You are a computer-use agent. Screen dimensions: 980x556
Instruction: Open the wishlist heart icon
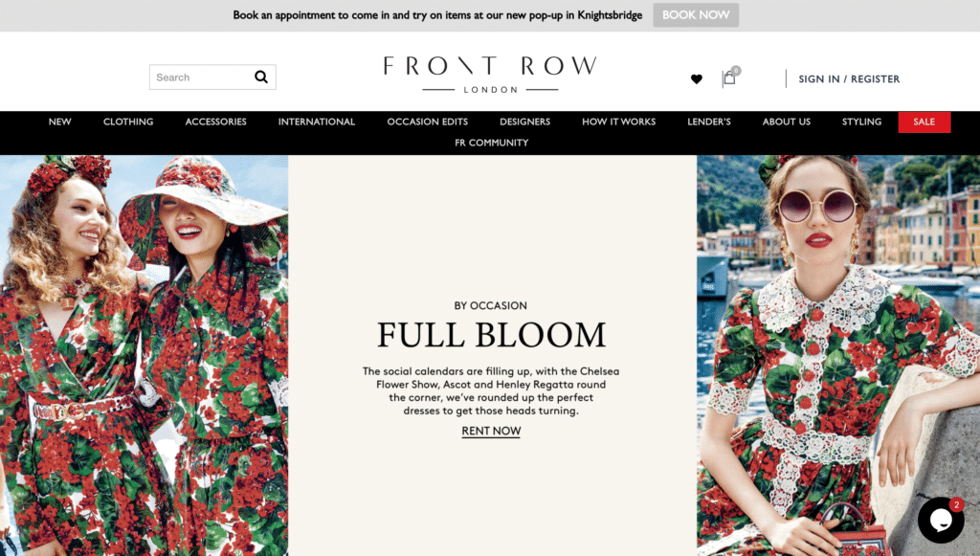click(697, 78)
